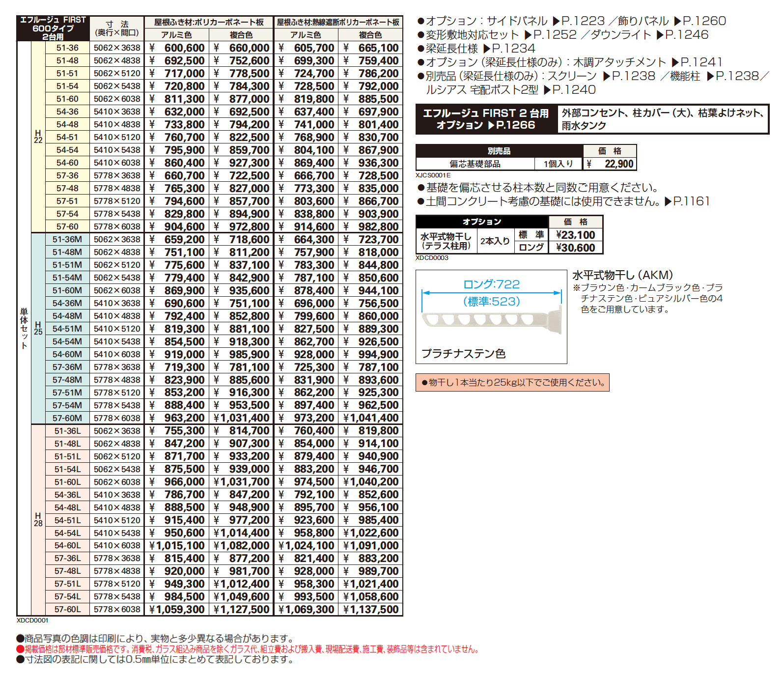
Task: Select price 811,200 in row 51-48M
Action: [x=249, y=252]
